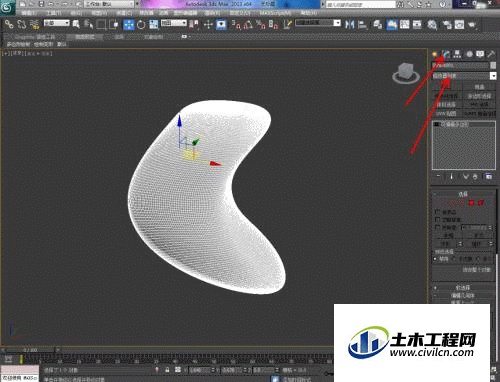Open the selection filter dropdown

[57, 23]
